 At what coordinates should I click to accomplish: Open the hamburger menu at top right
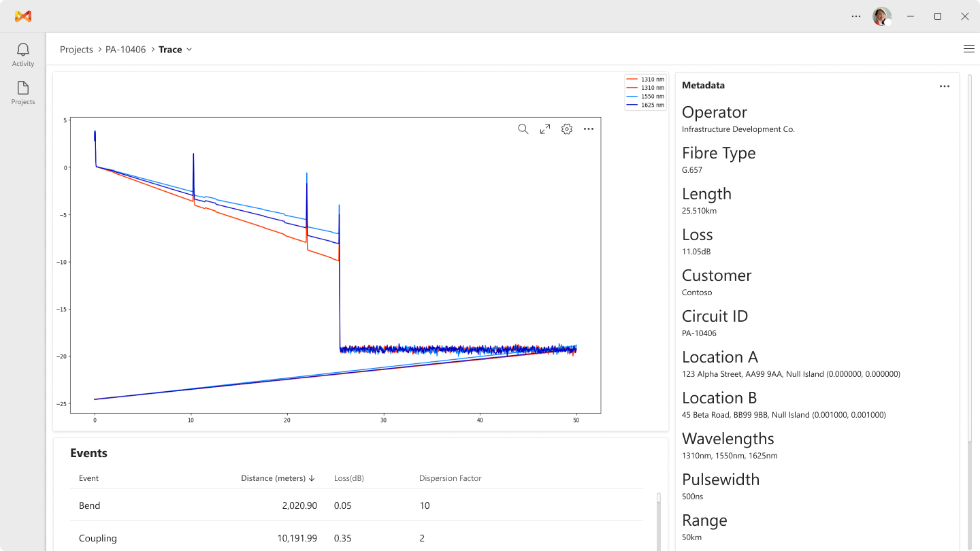[968, 48]
